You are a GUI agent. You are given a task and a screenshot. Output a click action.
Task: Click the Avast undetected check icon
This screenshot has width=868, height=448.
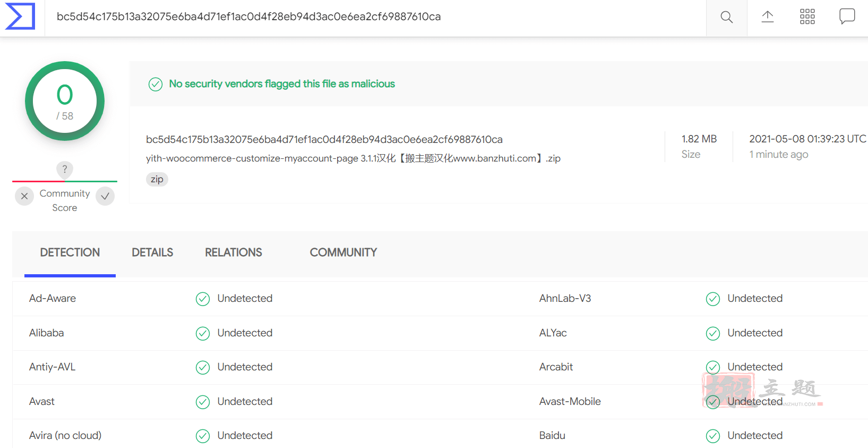coord(203,402)
